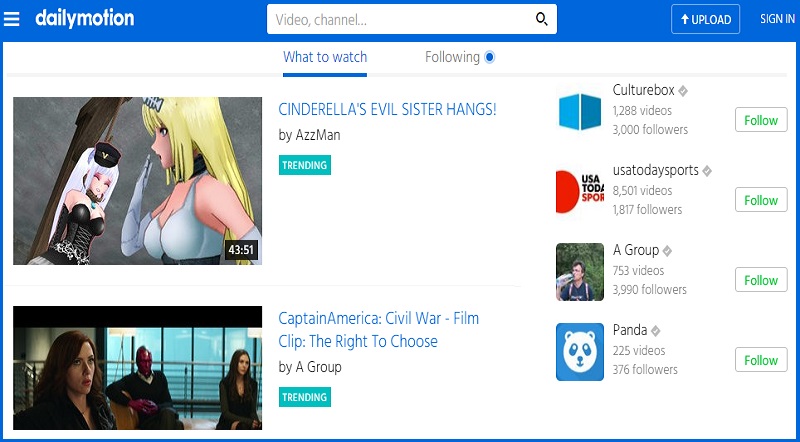800x442 pixels.
Task: Click the A Group channel avatar
Action: click(x=580, y=272)
